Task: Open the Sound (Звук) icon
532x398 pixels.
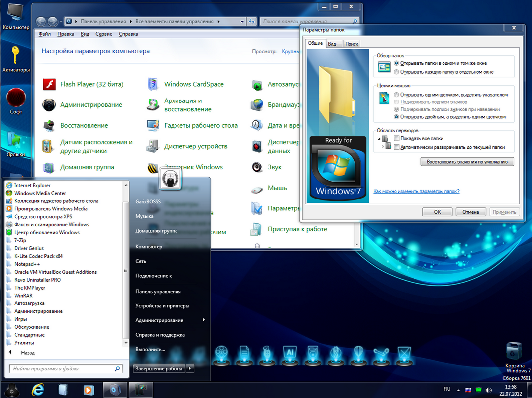Action: click(257, 167)
